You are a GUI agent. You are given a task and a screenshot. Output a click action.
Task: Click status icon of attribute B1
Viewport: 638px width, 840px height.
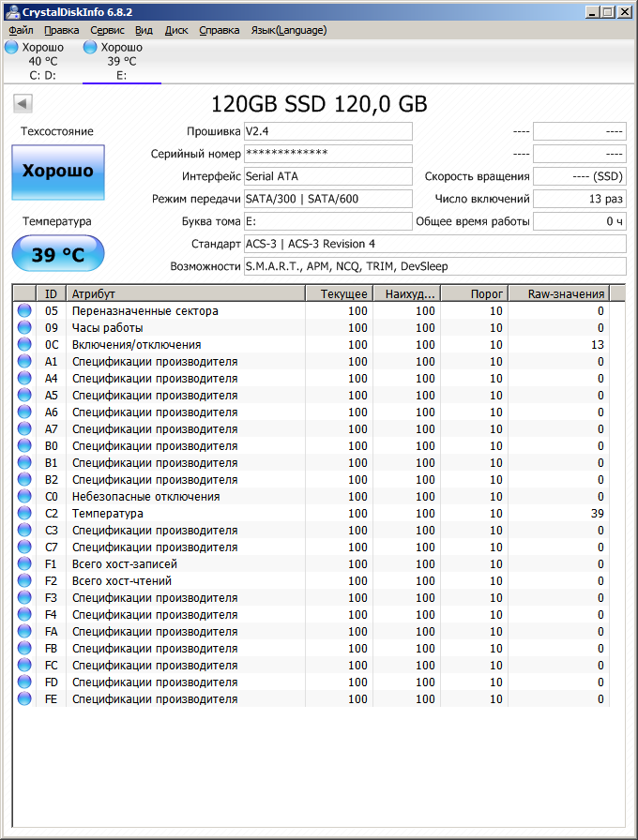coord(24,462)
